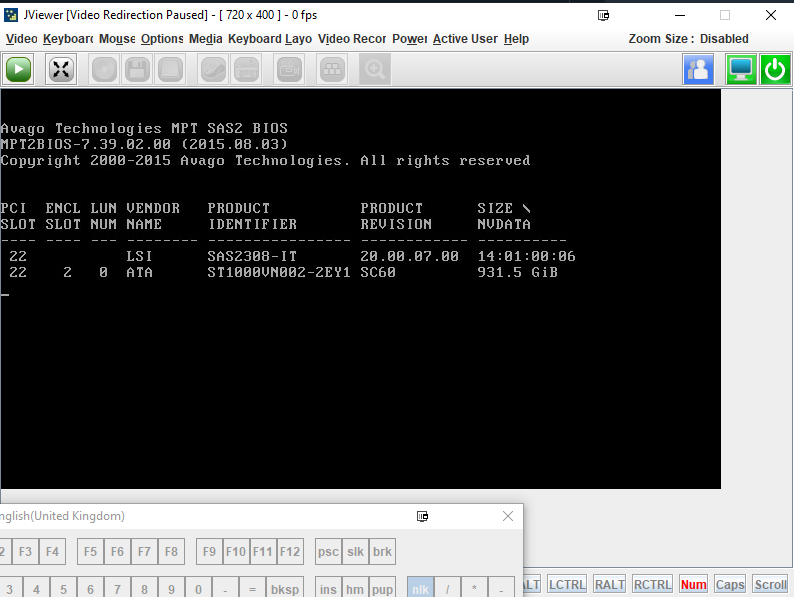
Task: Open the Mouse menu
Action: (117, 39)
